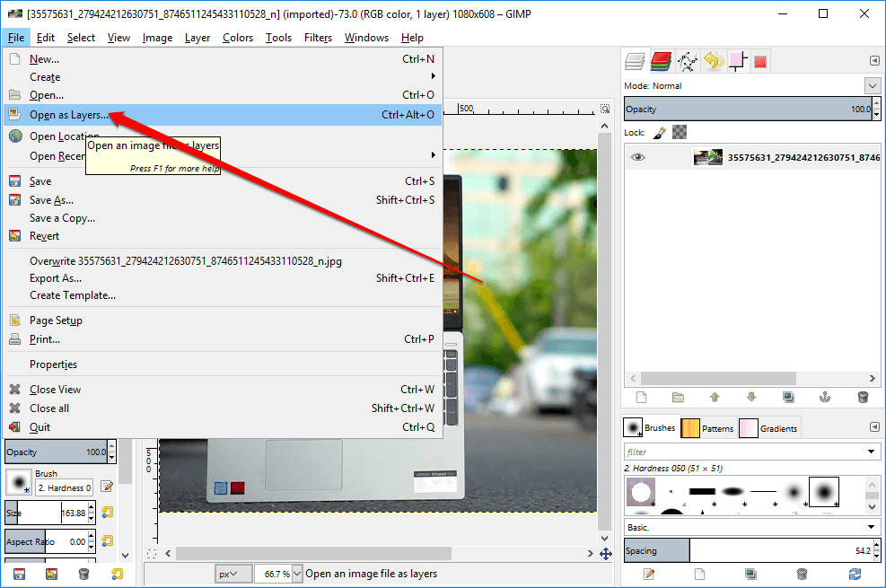Select Save As in the File menu
Viewport: 886px width, 588px height.
[223, 200]
